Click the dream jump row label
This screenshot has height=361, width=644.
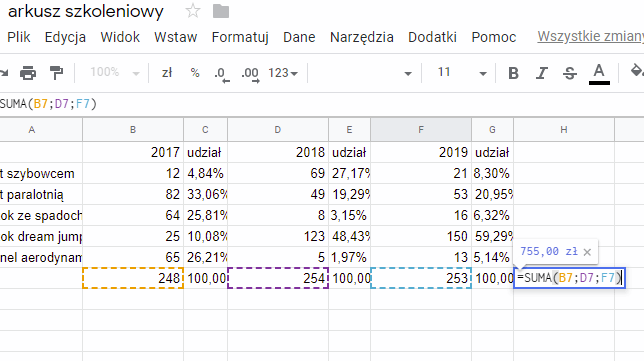point(41,236)
